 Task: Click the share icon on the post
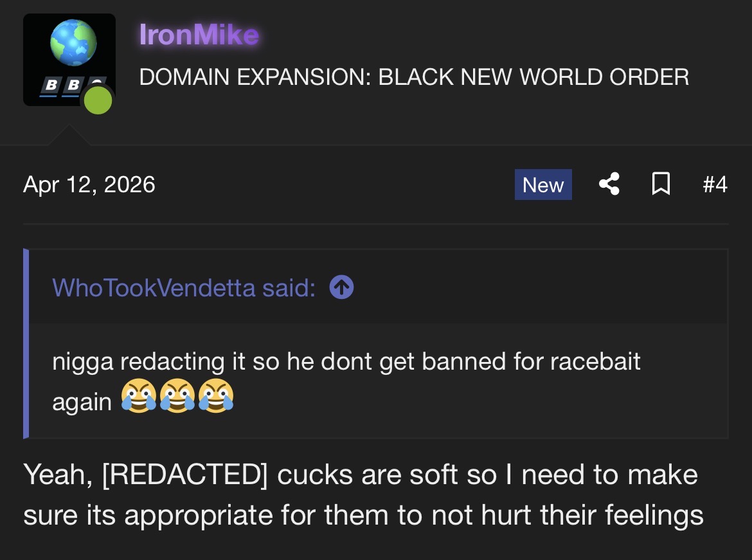(x=609, y=184)
